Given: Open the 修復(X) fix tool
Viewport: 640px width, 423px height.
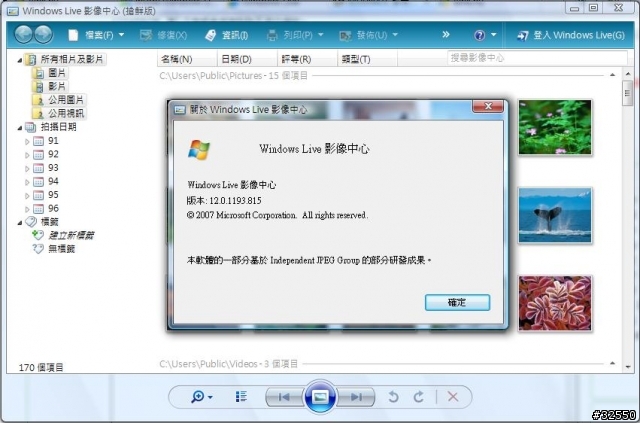Looking at the screenshot, I should coord(163,35).
